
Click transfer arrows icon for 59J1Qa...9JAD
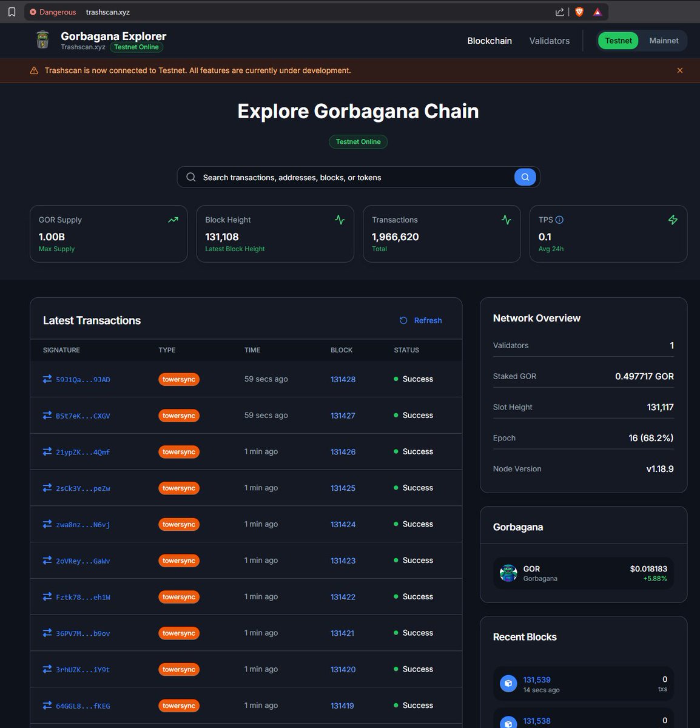pyautogui.click(x=47, y=379)
